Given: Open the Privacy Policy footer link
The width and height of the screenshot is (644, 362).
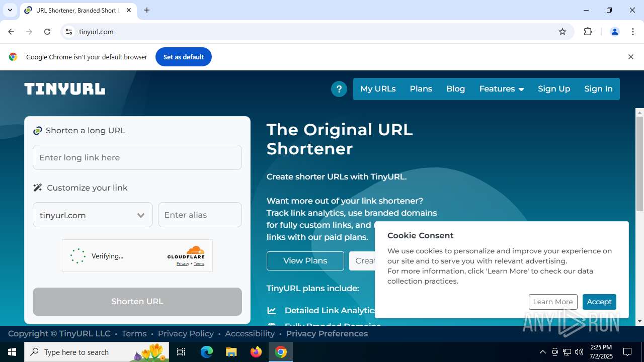Looking at the screenshot, I should (x=186, y=334).
